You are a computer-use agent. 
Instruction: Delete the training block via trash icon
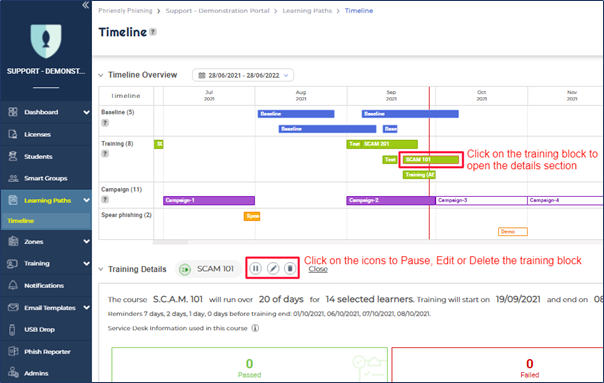click(290, 268)
